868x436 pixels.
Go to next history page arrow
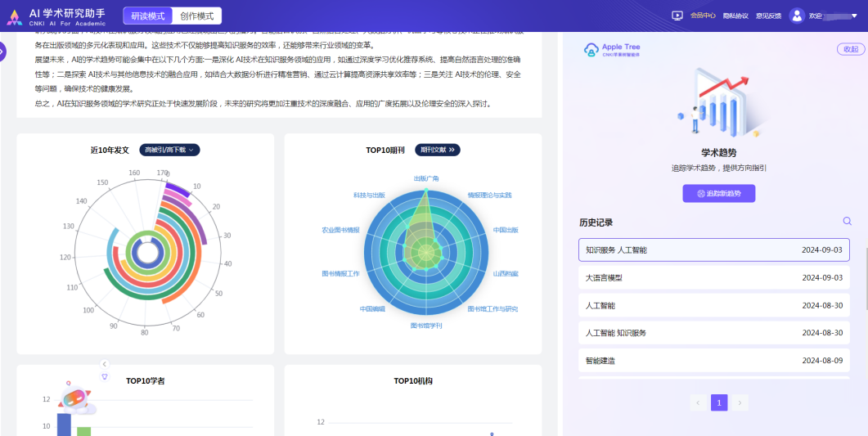(x=740, y=402)
